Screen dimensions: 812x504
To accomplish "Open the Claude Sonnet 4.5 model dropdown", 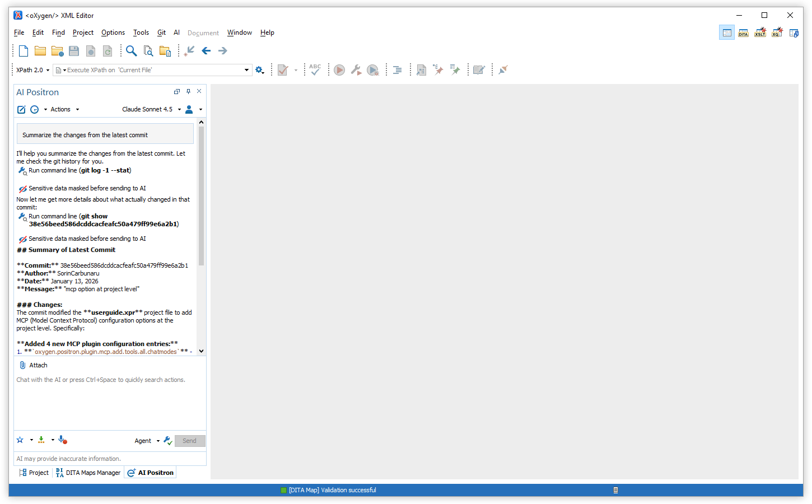I will pyautogui.click(x=151, y=110).
